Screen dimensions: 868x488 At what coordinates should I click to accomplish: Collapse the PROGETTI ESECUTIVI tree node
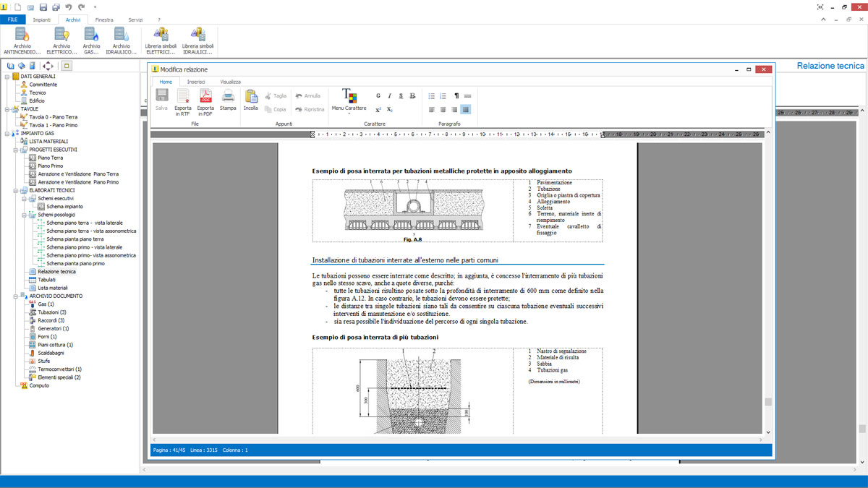(16, 150)
